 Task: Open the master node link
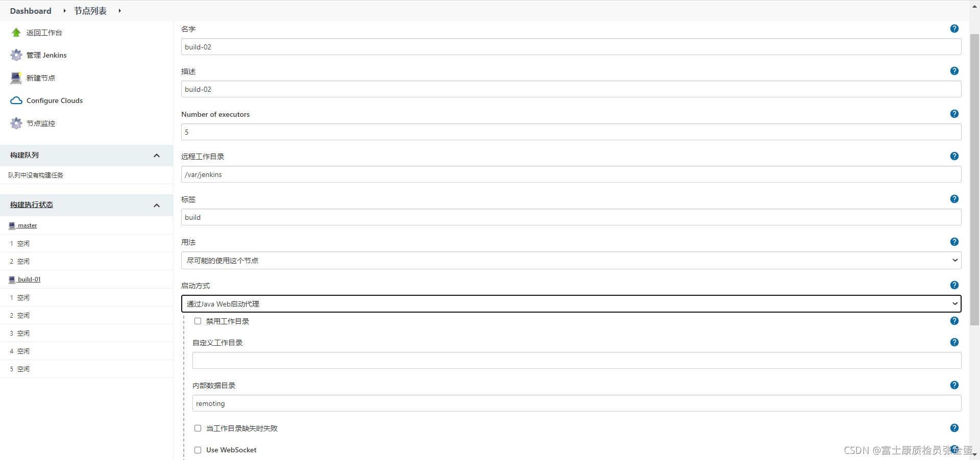(27, 225)
